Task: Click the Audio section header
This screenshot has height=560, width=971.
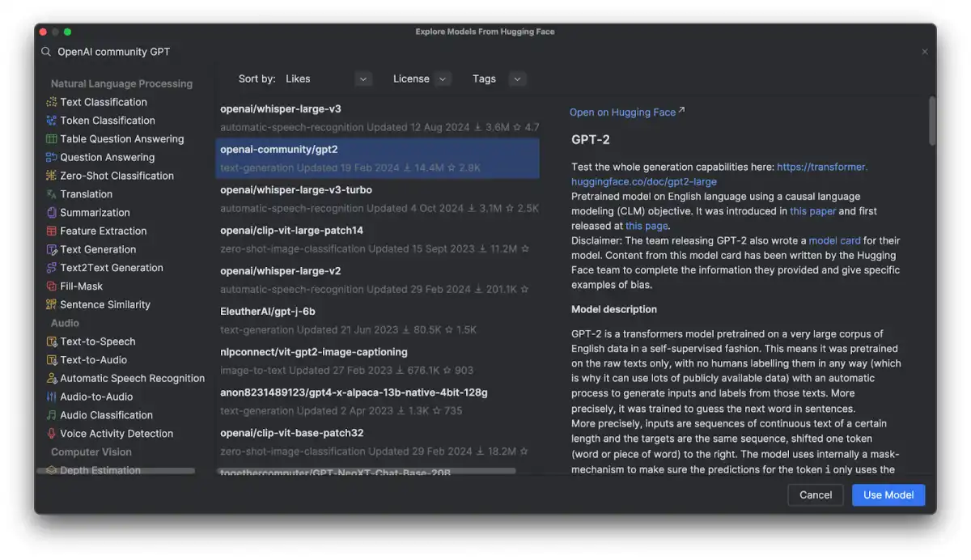Action: pos(66,323)
